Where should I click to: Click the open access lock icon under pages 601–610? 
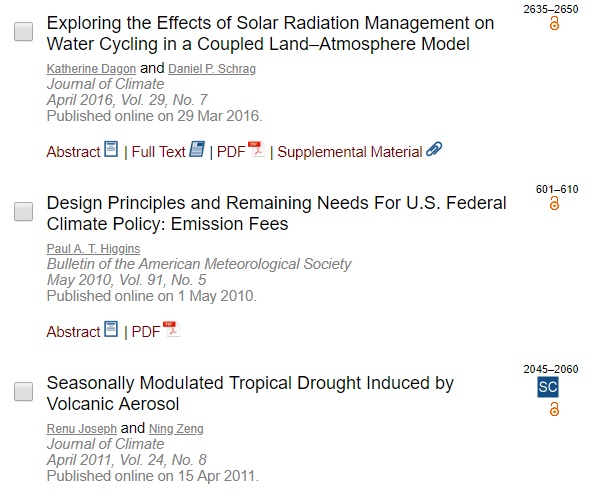pos(554,203)
